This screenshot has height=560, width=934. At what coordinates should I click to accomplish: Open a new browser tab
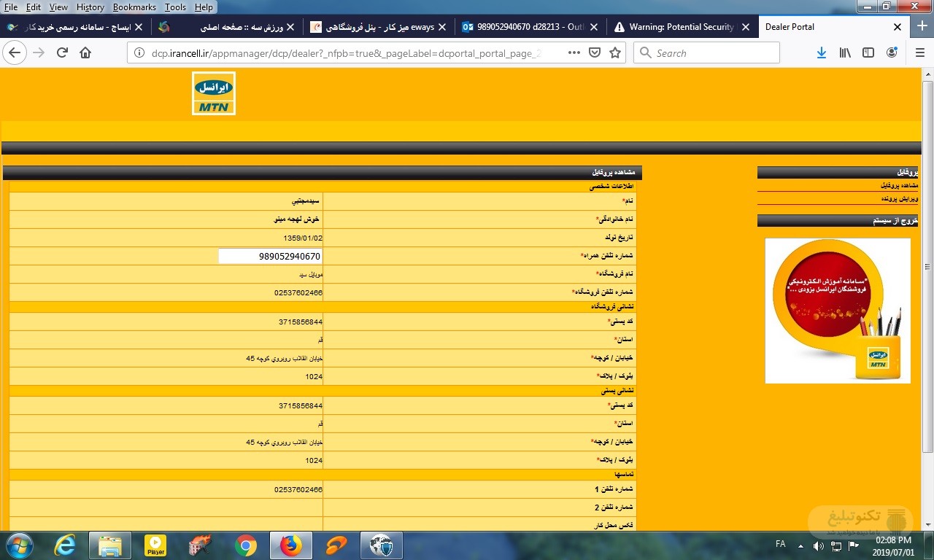[x=922, y=27]
